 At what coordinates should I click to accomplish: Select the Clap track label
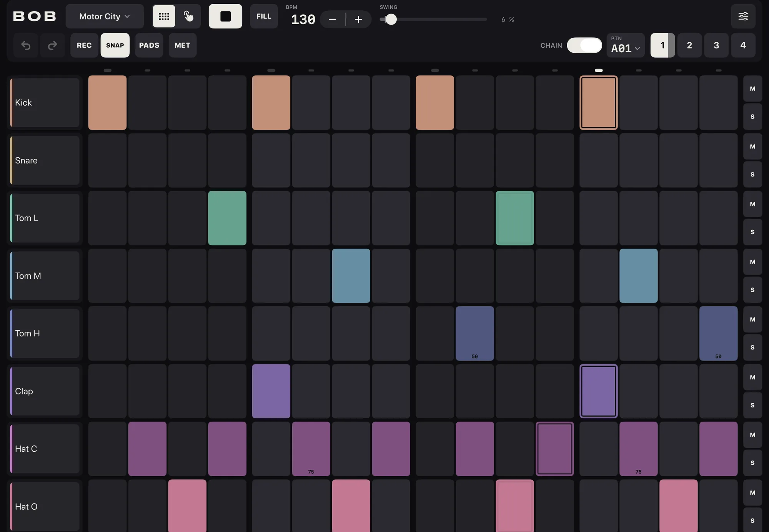click(45, 391)
